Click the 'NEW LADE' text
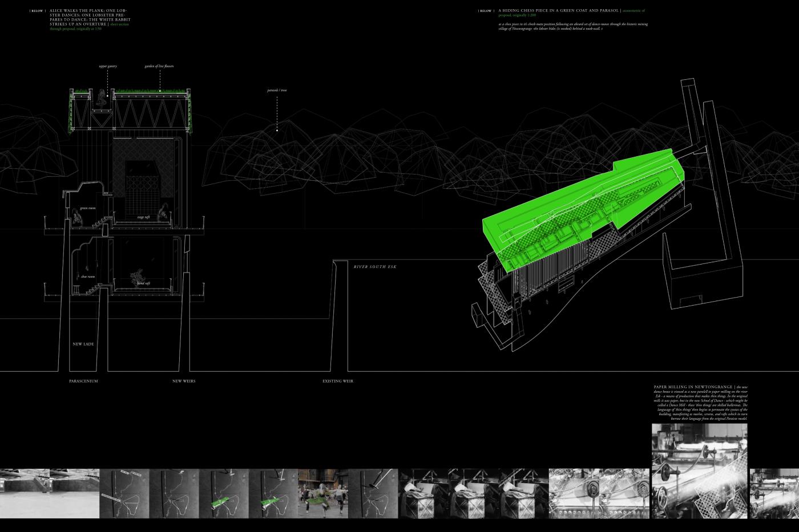Viewport: 799px width, 532px height. coord(84,344)
